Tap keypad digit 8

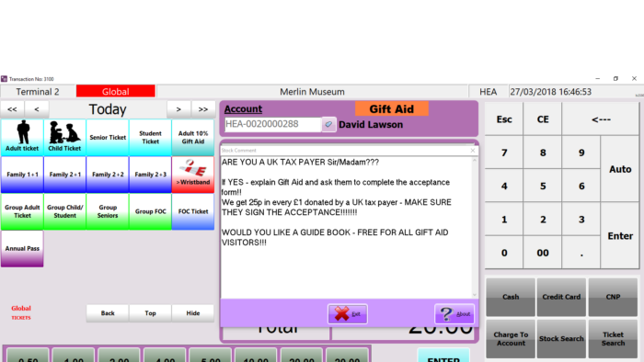click(x=543, y=153)
